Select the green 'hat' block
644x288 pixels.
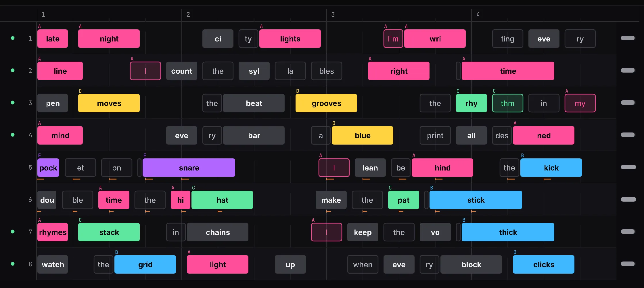(x=222, y=200)
